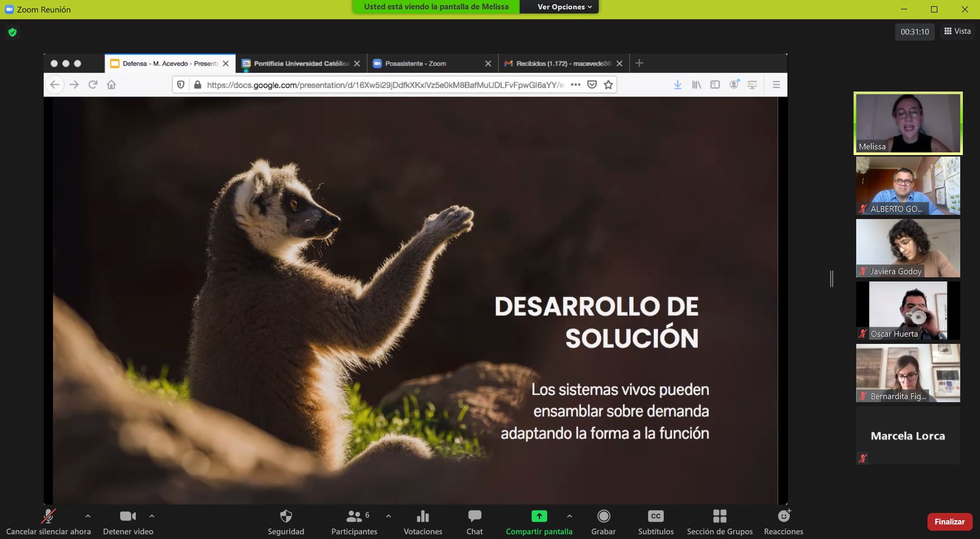This screenshot has height=539, width=980.
Task: Open Reacciones emoji menu
Action: 783,522
